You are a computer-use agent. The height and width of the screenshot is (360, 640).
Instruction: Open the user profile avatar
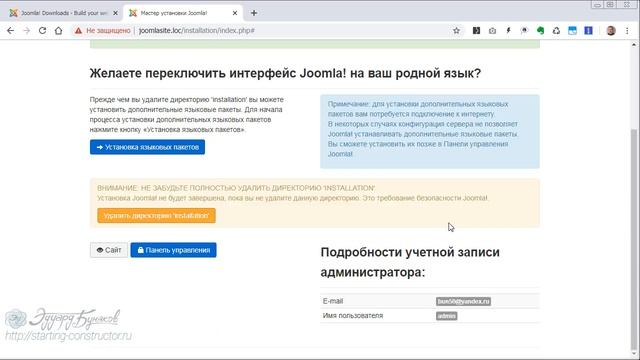tap(611, 31)
